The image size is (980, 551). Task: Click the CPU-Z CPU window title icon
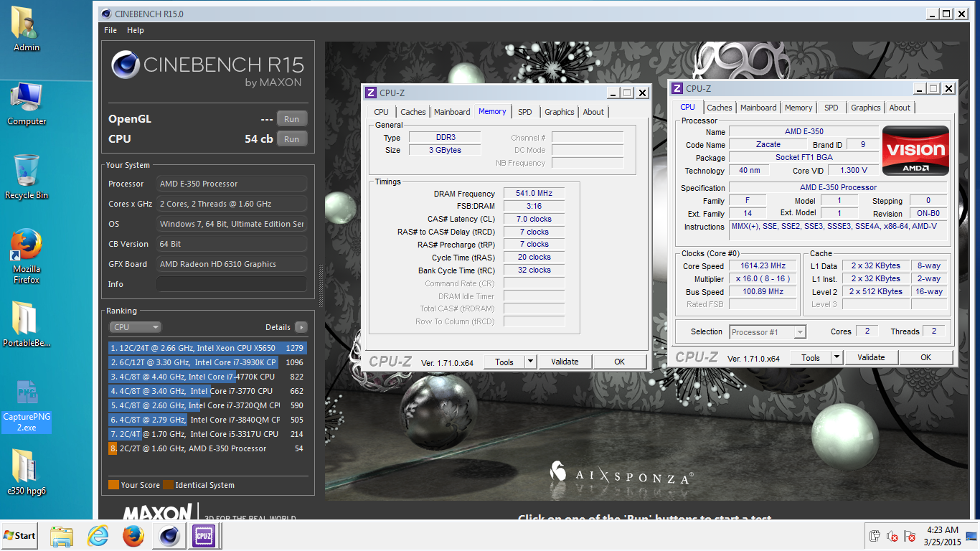point(677,88)
